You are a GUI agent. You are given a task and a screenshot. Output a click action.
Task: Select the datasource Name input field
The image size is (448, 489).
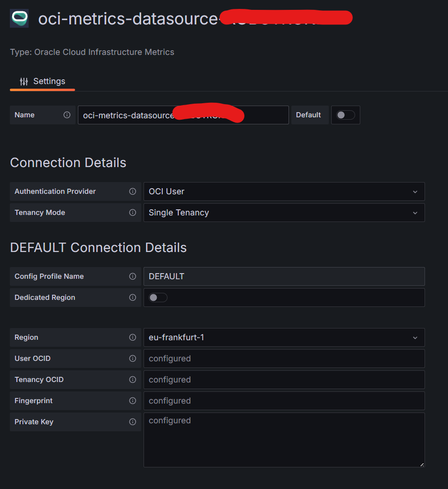pos(183,115)
